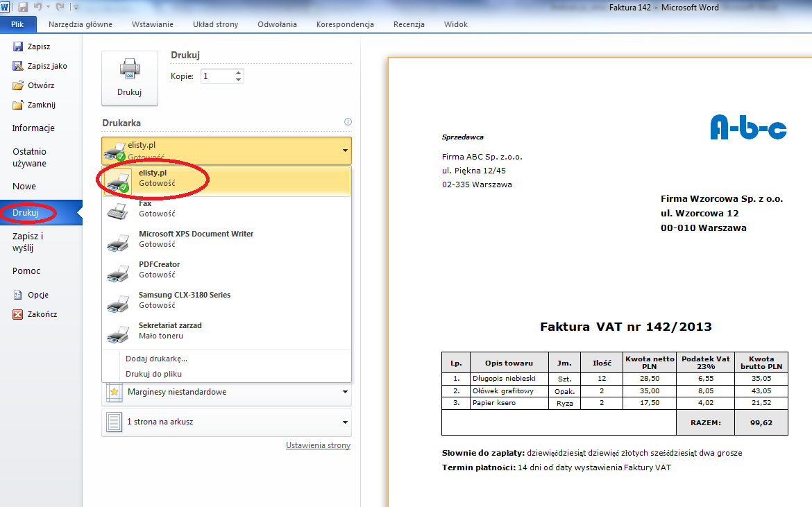Open the Recenzja tab
This screenshot has width=812, height=507.
409,24
